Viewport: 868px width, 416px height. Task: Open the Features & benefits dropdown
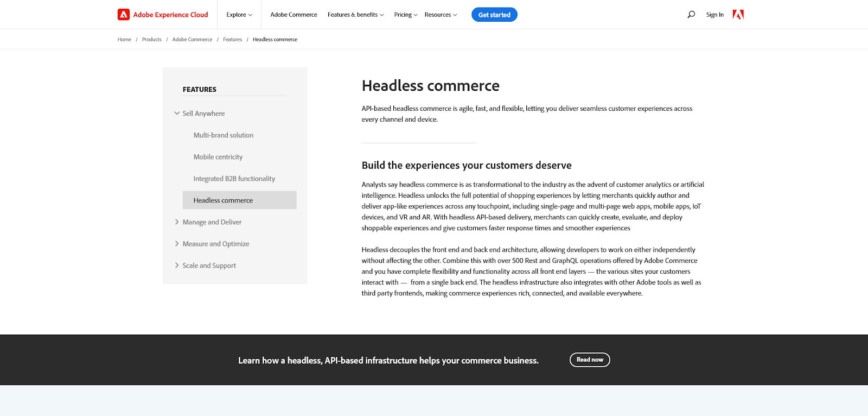click(x=355, y=15)
